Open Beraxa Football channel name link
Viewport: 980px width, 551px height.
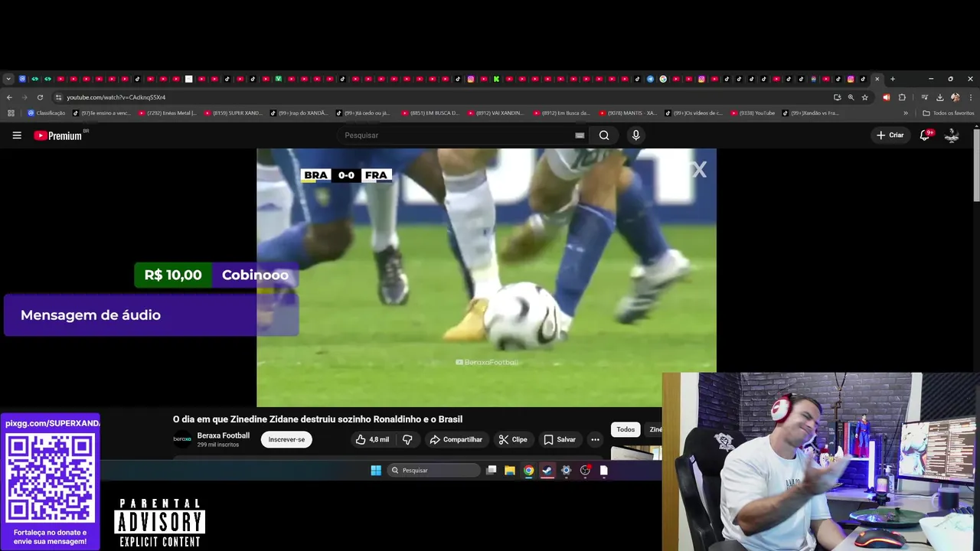pos(224,435)
